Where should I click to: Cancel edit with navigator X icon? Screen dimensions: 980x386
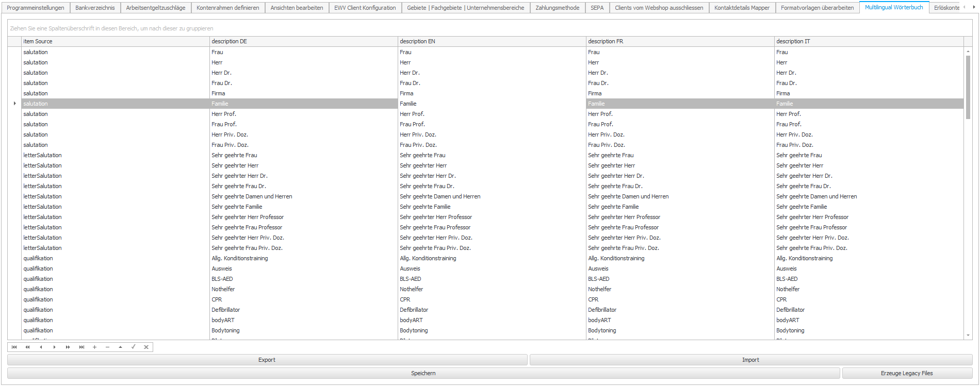146,347
